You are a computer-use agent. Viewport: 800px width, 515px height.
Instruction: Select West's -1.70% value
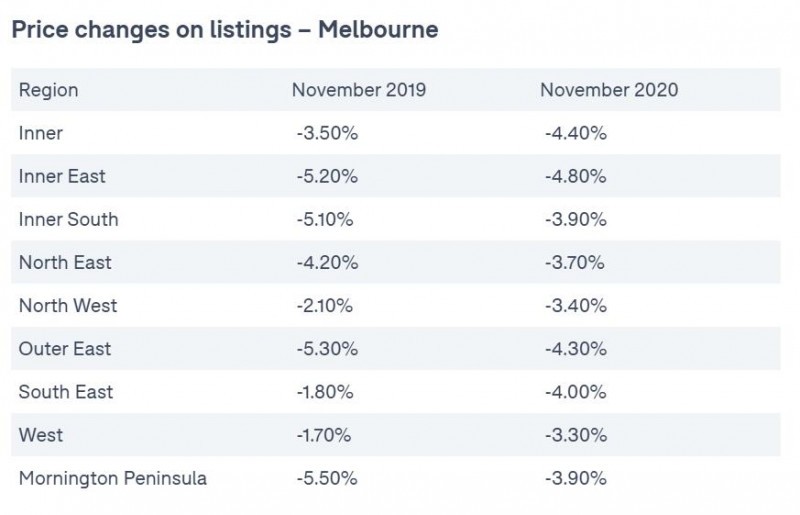(x=324, y=435)
